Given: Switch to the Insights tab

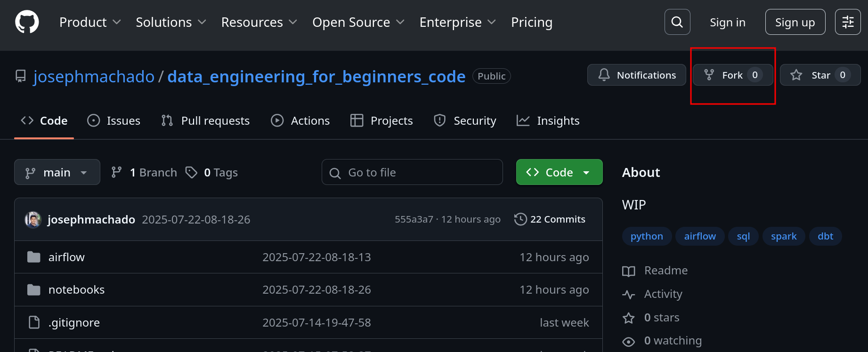Looking at the screenshot, I should 548,121.
